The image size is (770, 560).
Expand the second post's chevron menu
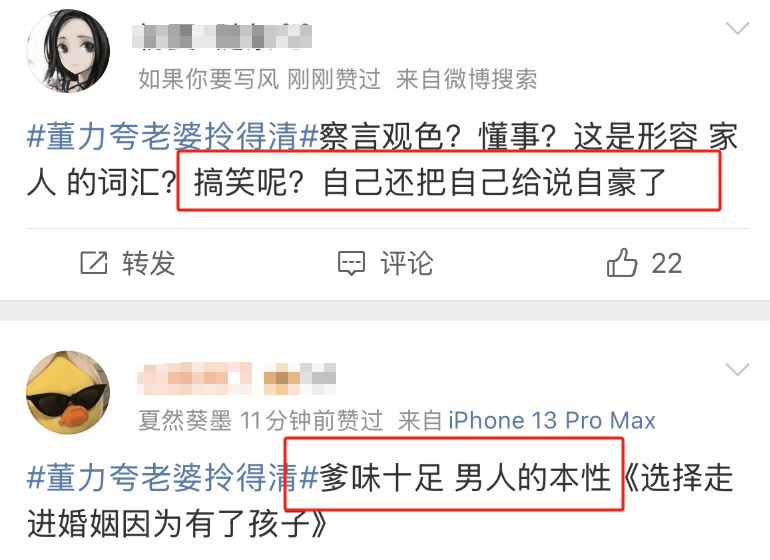pyautogui.click(x=737, y=369)
